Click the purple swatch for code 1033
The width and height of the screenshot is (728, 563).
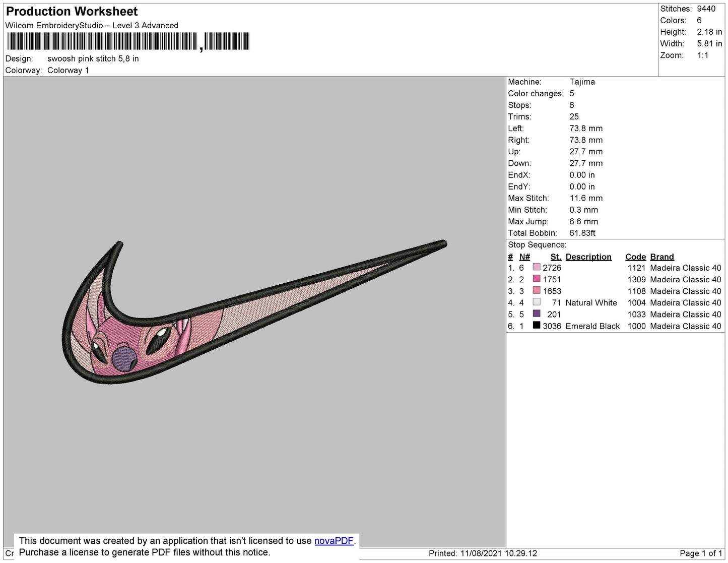537,314
